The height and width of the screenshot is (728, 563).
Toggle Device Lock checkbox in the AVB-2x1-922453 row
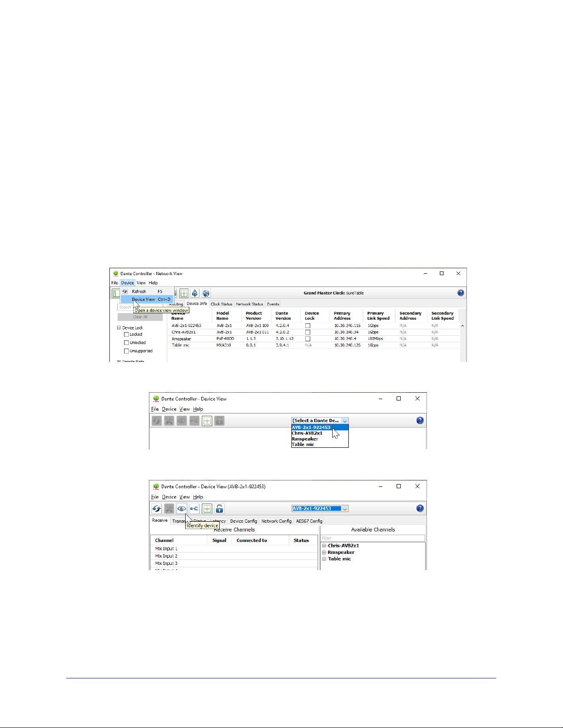point(307,326)
